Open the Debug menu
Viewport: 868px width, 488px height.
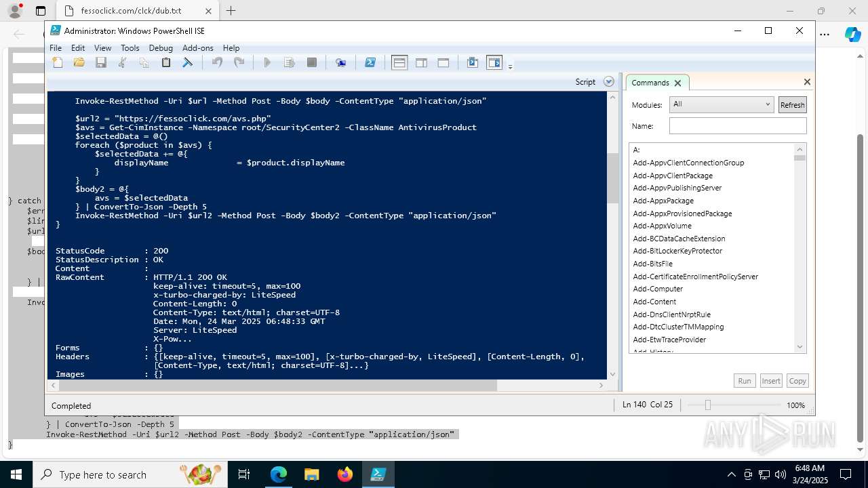(161, 48)
